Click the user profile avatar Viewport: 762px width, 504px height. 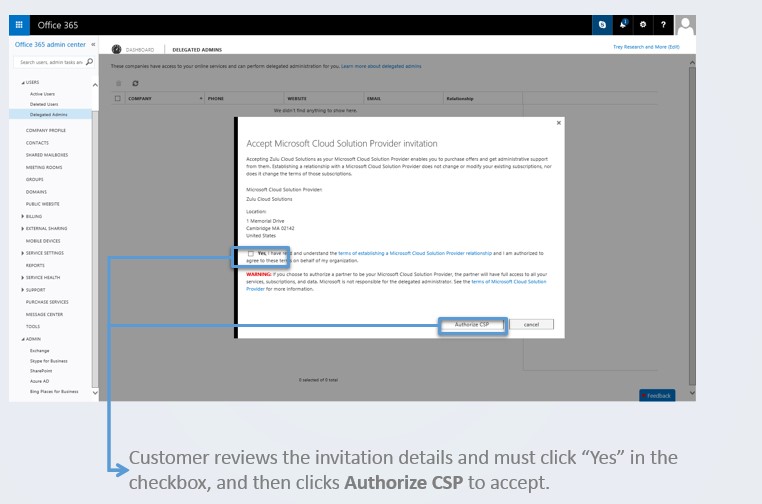(x=685, y=25)
